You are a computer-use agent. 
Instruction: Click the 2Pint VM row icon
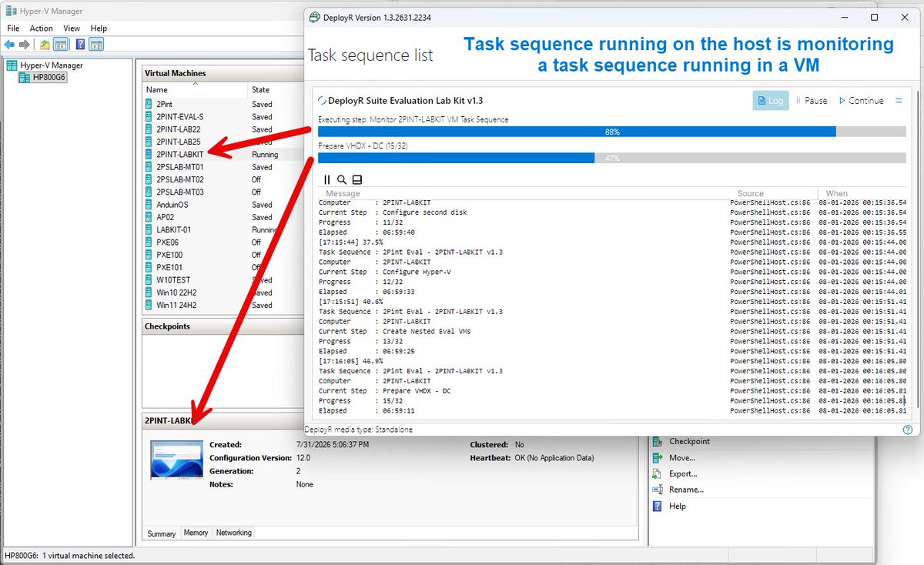tap(150, 104)
